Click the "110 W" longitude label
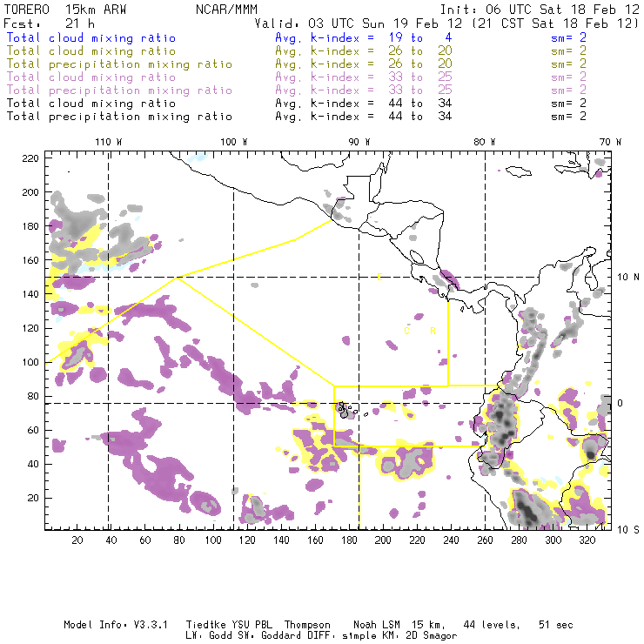This screenshot has height=644, width=644. tap(109, 142)
